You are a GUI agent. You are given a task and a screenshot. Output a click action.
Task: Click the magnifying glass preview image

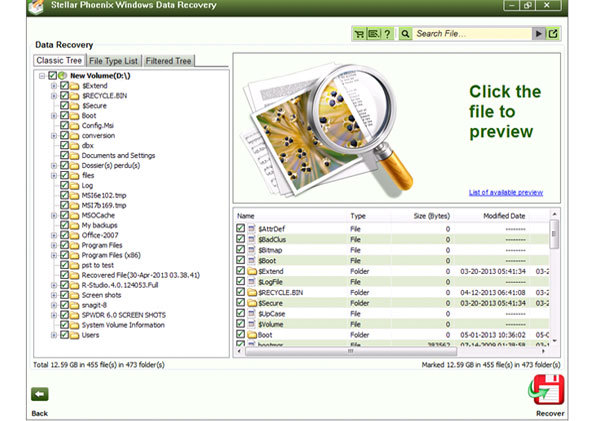point(328,131)
